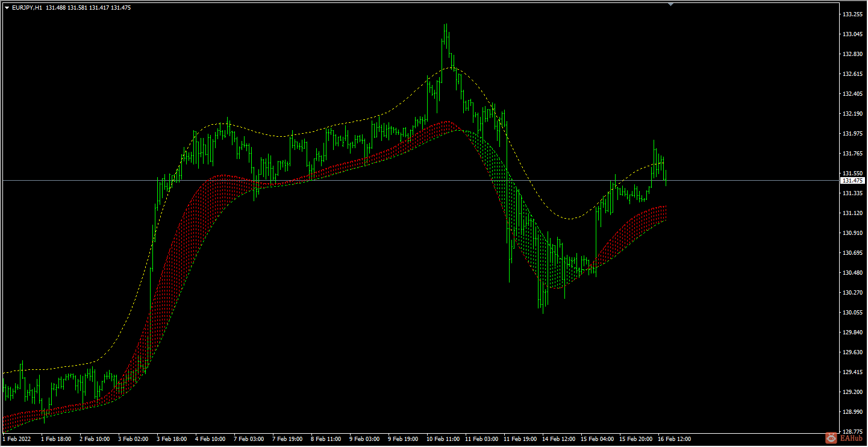Click the "3 Feb 02:00" time axis label

tap(133, 439)
